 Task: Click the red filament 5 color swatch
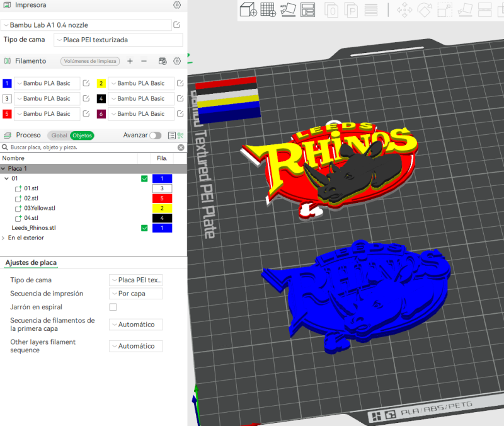(x=7, y=114)
